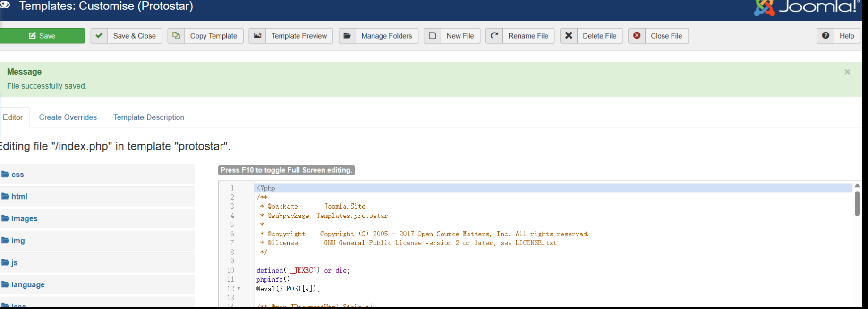Image resolution: width=868 pixels, height=309 pixels.
Task: Click the "@copyright" comment line
Action: [424, 234]
